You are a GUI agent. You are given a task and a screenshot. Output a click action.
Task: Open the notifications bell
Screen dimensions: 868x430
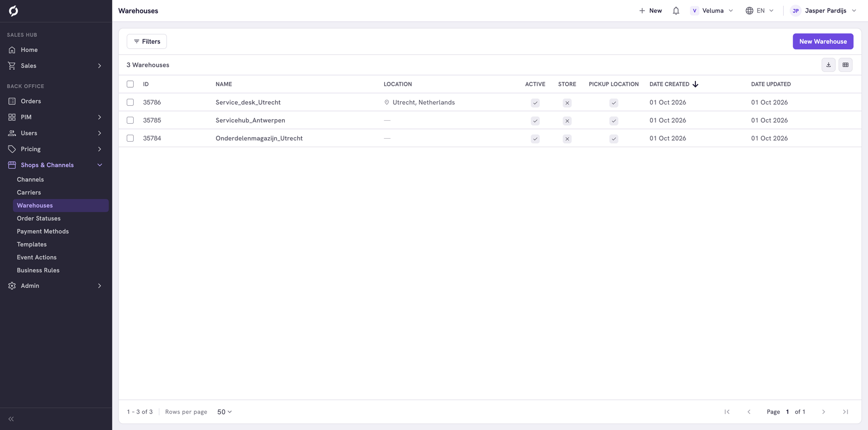676,10
